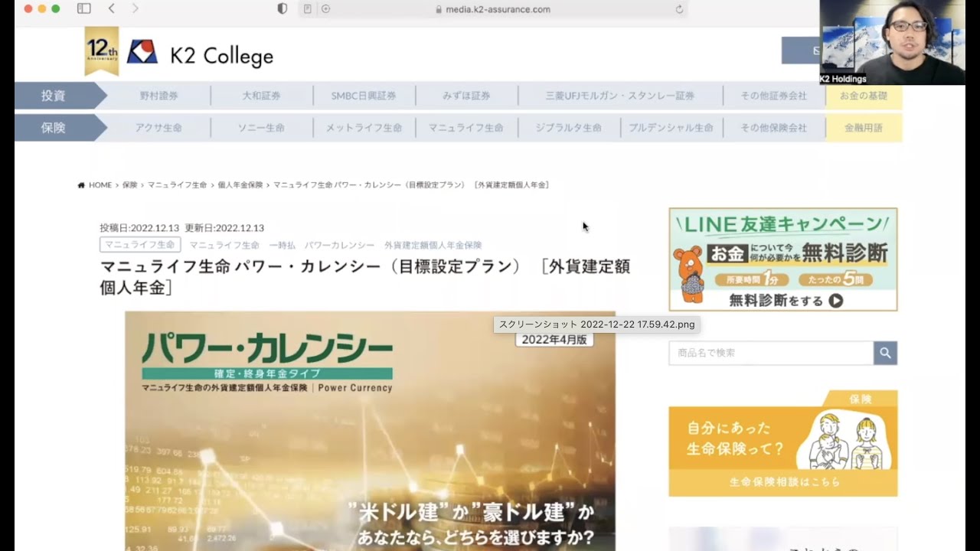Open the その他証券会社 menu item
This screenshot has height=551, width=980.
tap(774, 96)
